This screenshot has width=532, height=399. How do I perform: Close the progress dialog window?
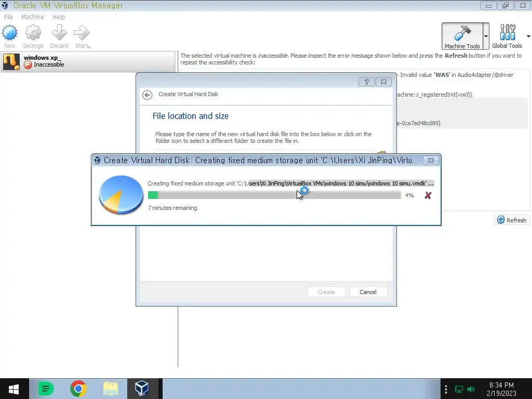(431, 160)
